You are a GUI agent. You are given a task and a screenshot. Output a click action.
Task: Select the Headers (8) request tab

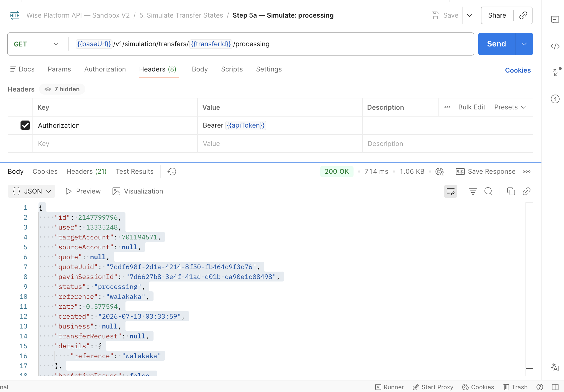158,69
